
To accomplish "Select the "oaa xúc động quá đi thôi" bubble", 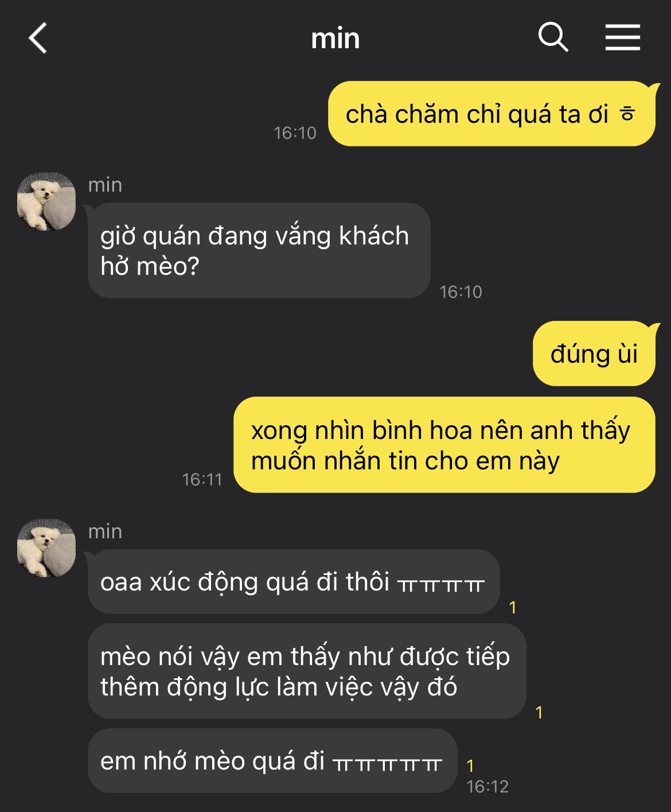I will pyautogui.click(x=294, y=581).
